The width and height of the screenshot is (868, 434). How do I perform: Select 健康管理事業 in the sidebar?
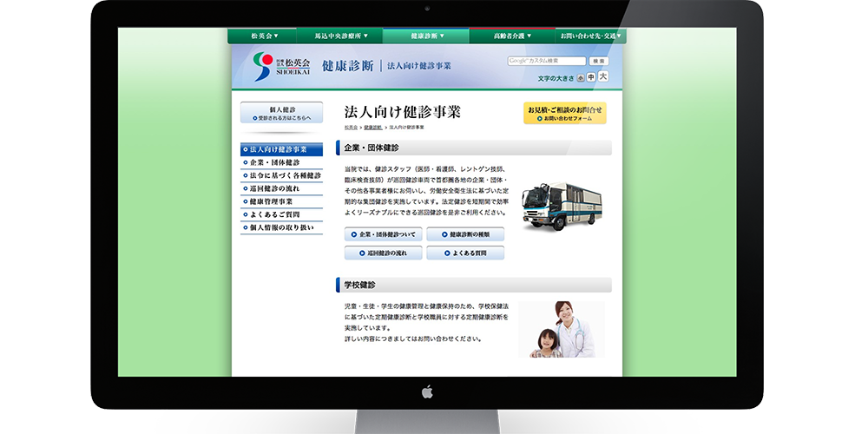click(281, 201)
